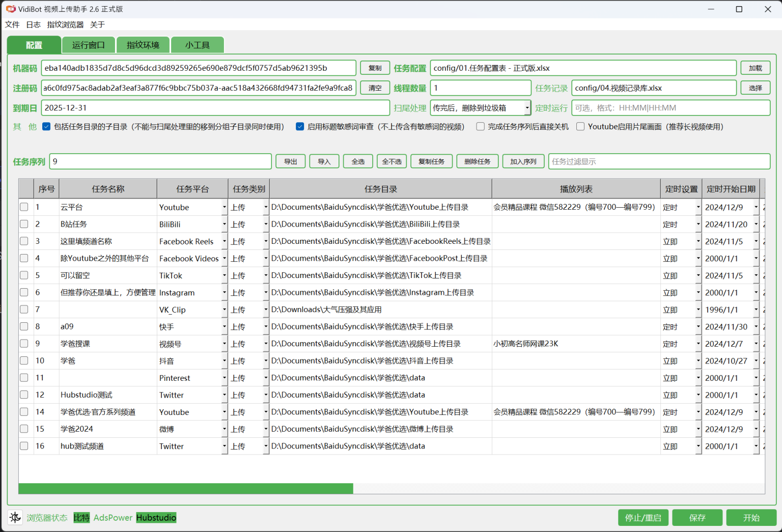Image resolution: width=782 pixels, height=532 pixels.
Task: Open date dropdown for 2024/11/20
Action: (756, 224)
